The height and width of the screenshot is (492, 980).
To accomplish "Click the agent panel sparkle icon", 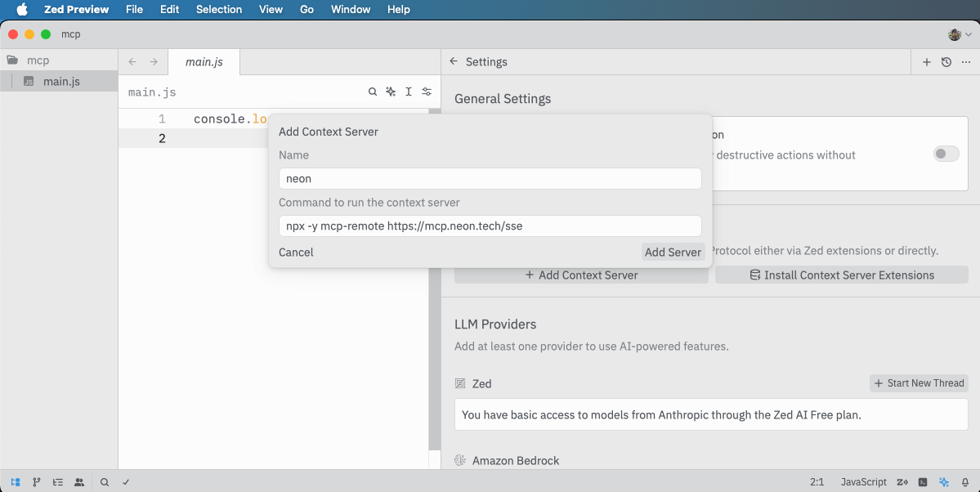I will (x=944, y=482).
